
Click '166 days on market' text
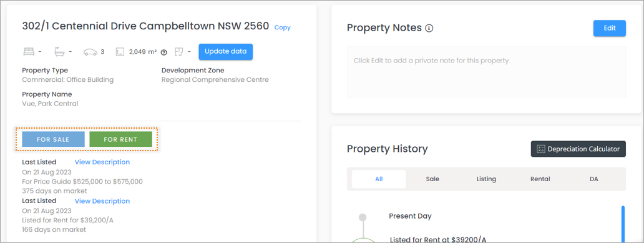[x=54, y=229]
